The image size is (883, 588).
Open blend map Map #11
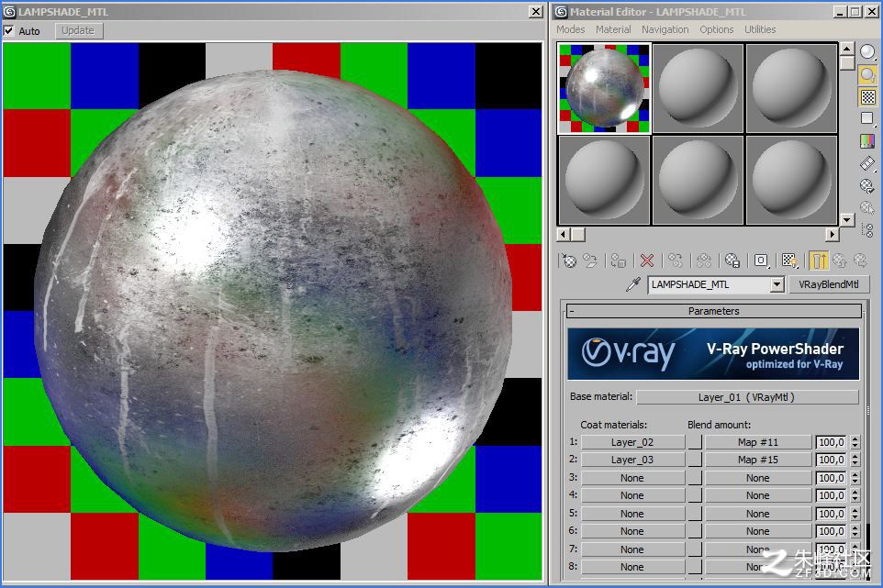click(758, 442)
